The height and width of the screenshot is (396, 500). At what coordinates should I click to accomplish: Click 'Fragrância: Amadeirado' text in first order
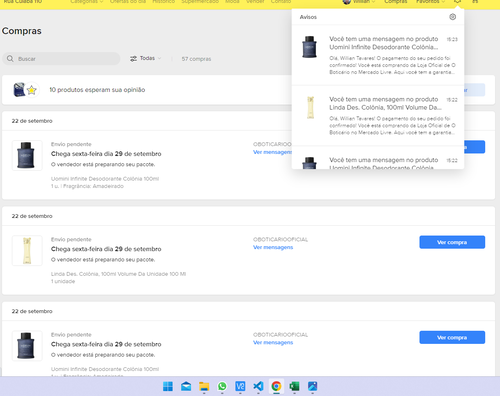[93, 186]
